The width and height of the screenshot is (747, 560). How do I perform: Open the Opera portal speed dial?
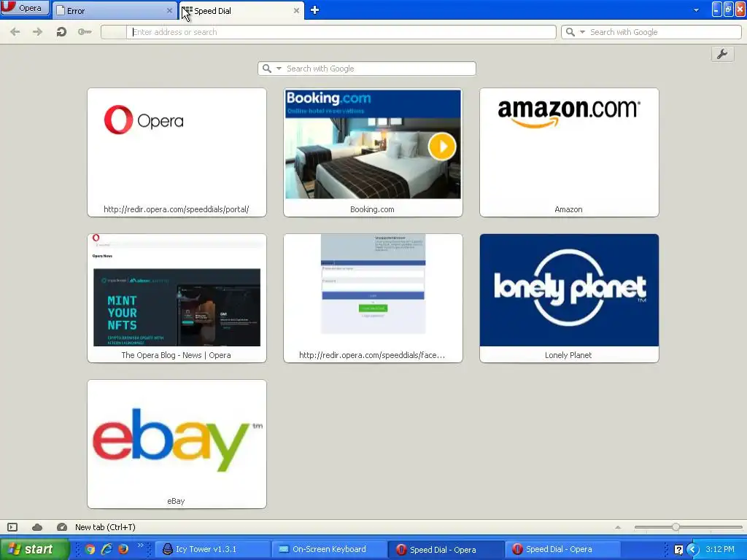[177, 152]
